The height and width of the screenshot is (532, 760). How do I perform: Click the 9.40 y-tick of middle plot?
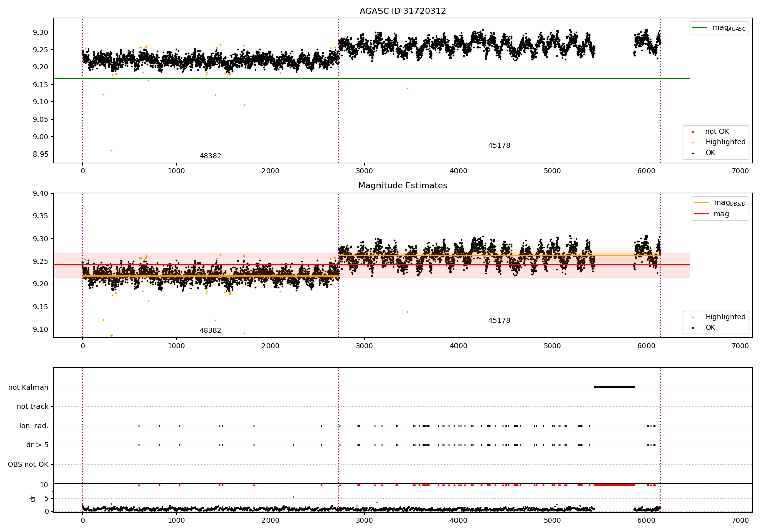[41, 194]
